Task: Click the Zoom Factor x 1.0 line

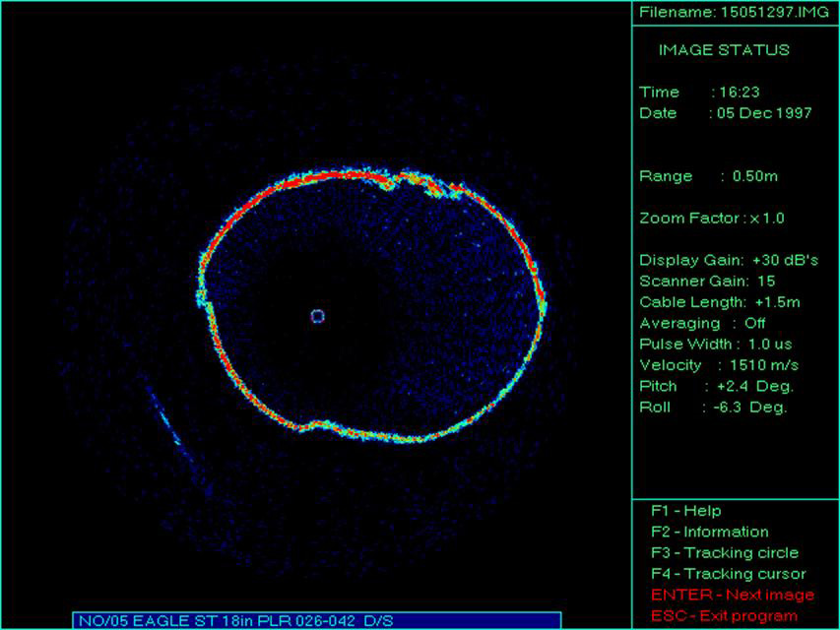Action: 711,218
